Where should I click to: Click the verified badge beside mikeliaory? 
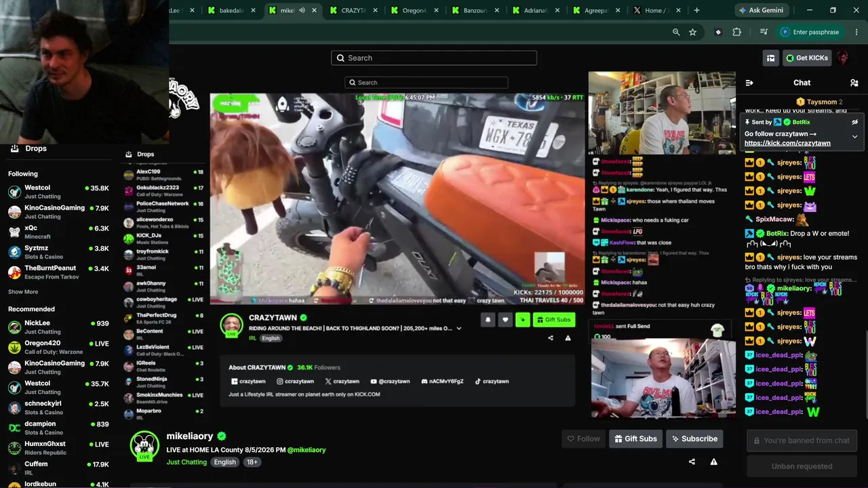pos(222,436)
